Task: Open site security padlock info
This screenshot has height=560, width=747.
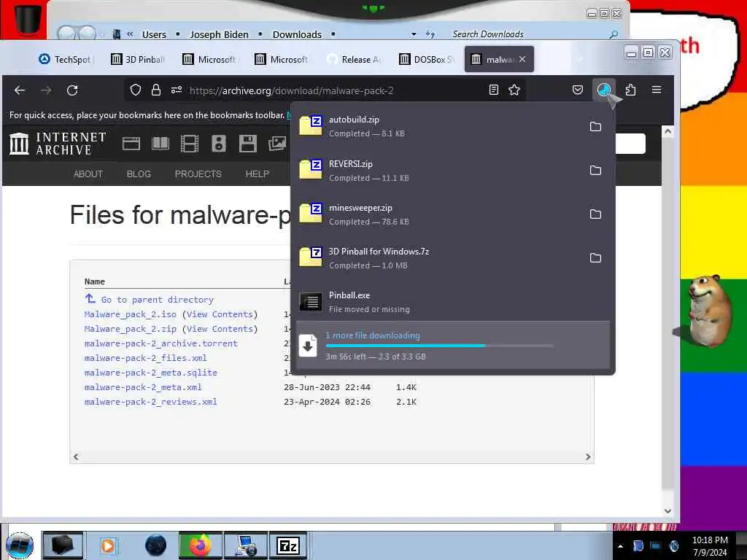Action: tap(156, 90)
